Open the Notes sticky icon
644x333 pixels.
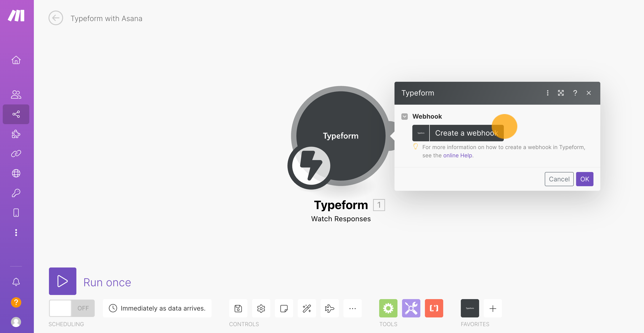pos(284,308)
